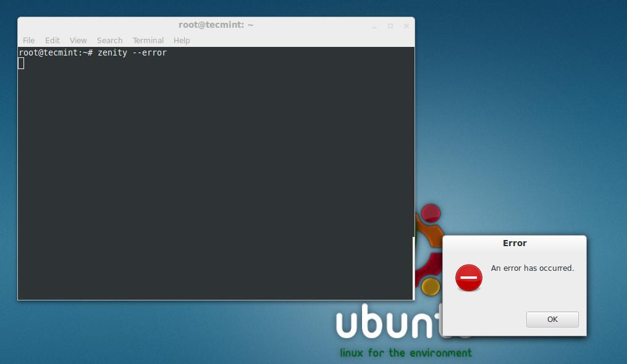Screen dimensions: 627x364
Task: Open the File menu in terminal
Action: click(x=28, y=40)
